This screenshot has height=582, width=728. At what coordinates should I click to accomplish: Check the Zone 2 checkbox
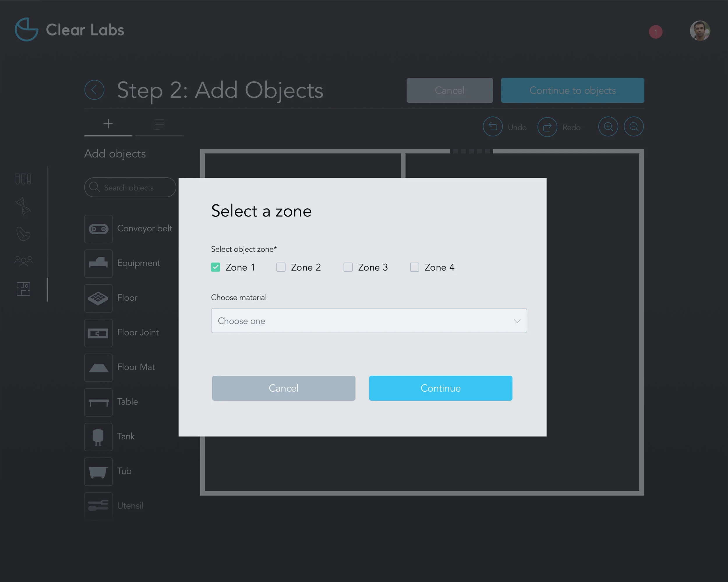click(281, 267)
